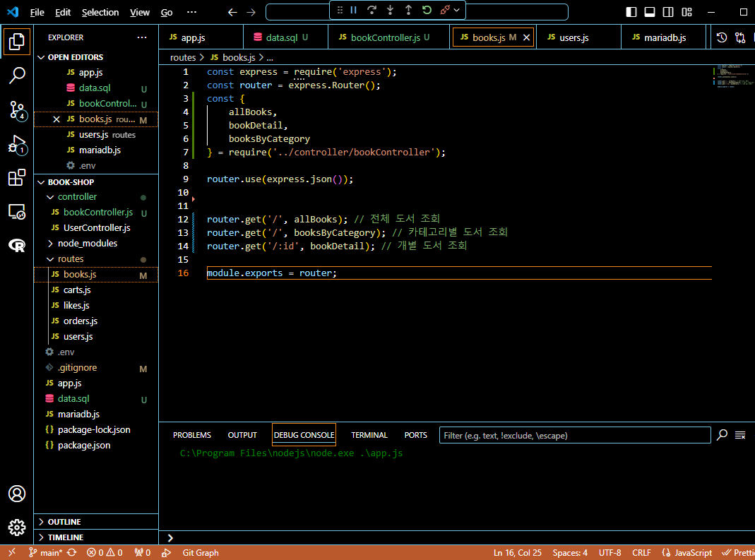Go back in navigation history
This screenshot has width=755, height=560.
(x=232, y=12)
